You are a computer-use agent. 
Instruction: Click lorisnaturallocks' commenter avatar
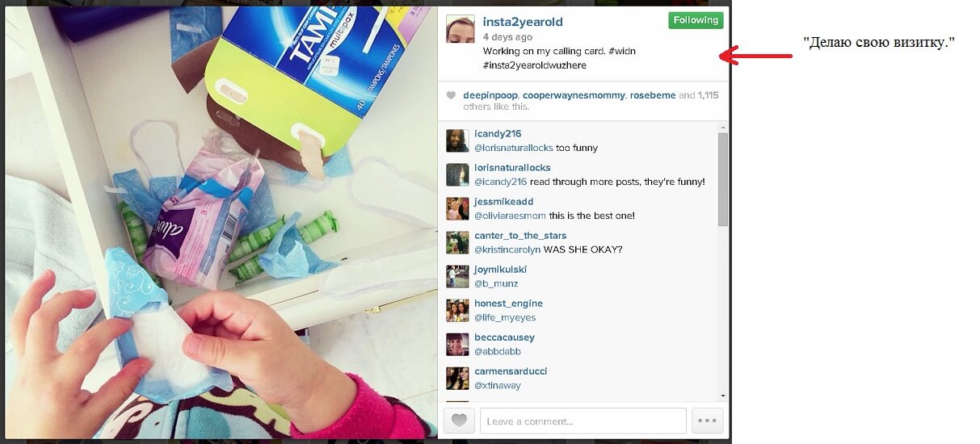(x=457, y=174)
